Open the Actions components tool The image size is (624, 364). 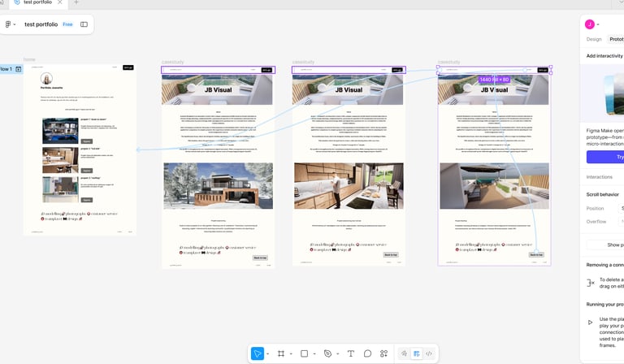383,353
